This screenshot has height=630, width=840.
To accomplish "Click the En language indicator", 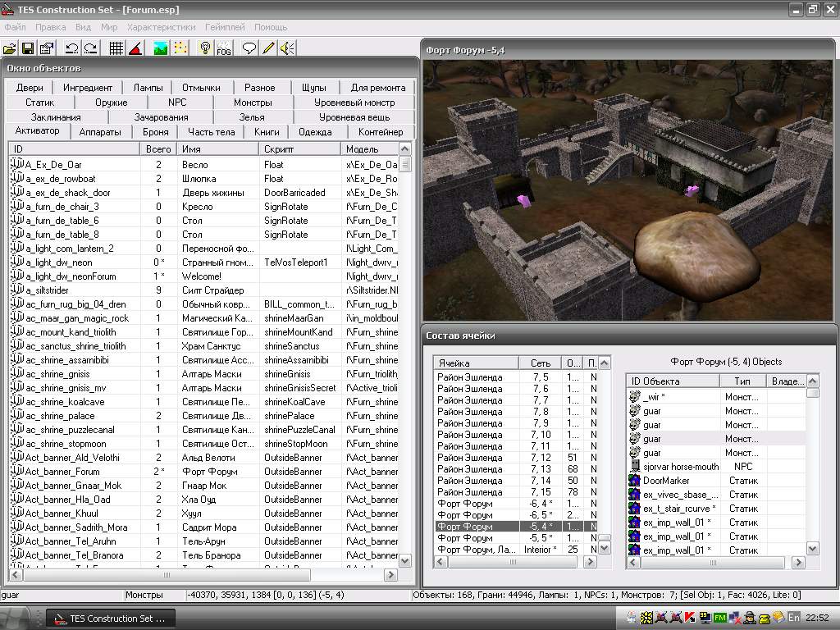I will tap(794, 618).
